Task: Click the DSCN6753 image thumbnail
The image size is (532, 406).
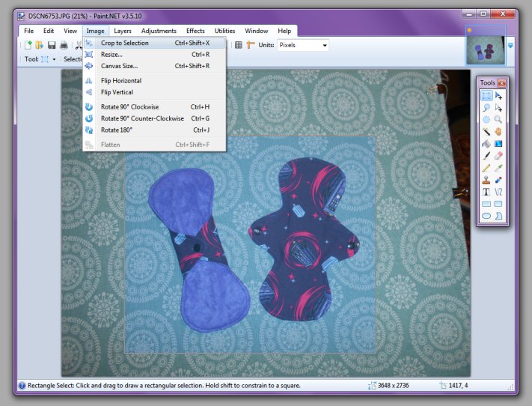Action: coord(485,50)
